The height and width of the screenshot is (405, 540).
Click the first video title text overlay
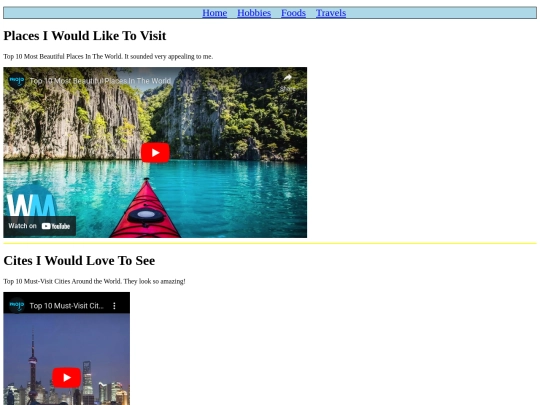(x=100, y=81)
